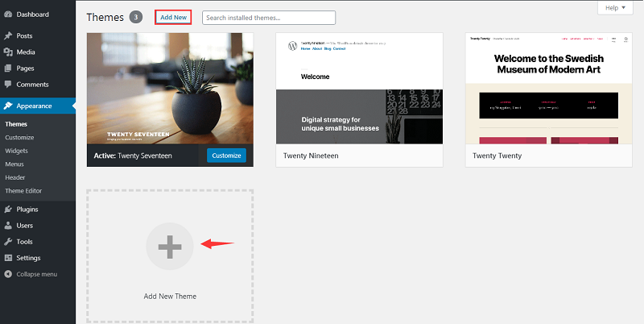Click the Media icon in sidebar
This screenshot has width=644, height=324.
[8, 52]
